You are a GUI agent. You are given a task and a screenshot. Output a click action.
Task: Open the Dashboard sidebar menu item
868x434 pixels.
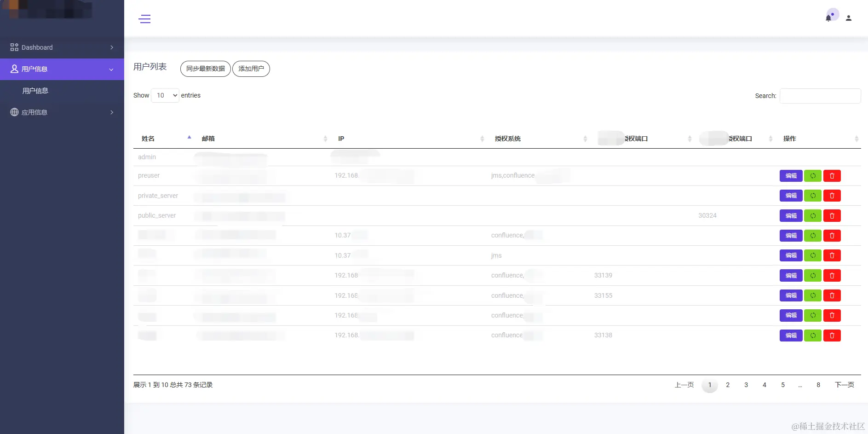tap(62, 47)
